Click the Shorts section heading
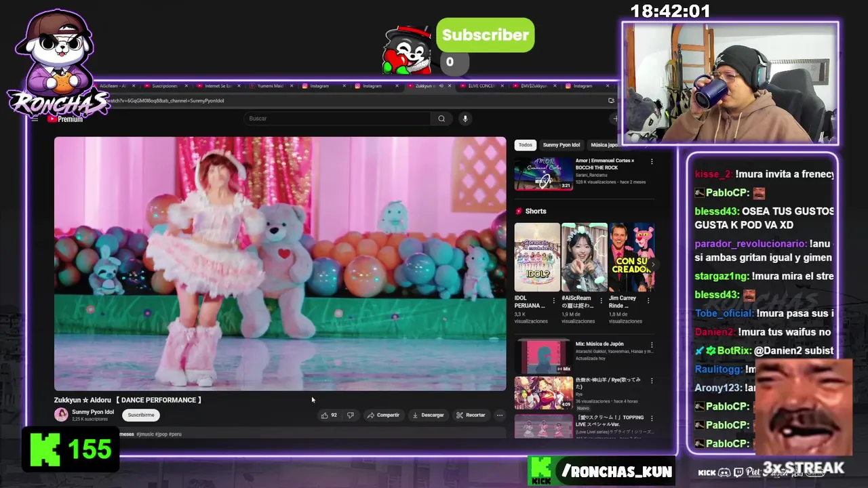Image resolution: width=868 pixels, height=488 pixels. [x=535, y=211]
